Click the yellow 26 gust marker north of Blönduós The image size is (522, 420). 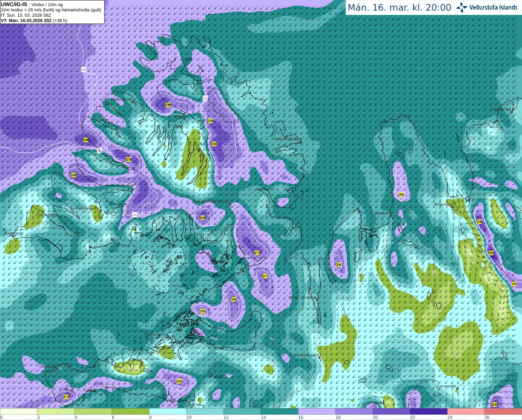point(401,195)
